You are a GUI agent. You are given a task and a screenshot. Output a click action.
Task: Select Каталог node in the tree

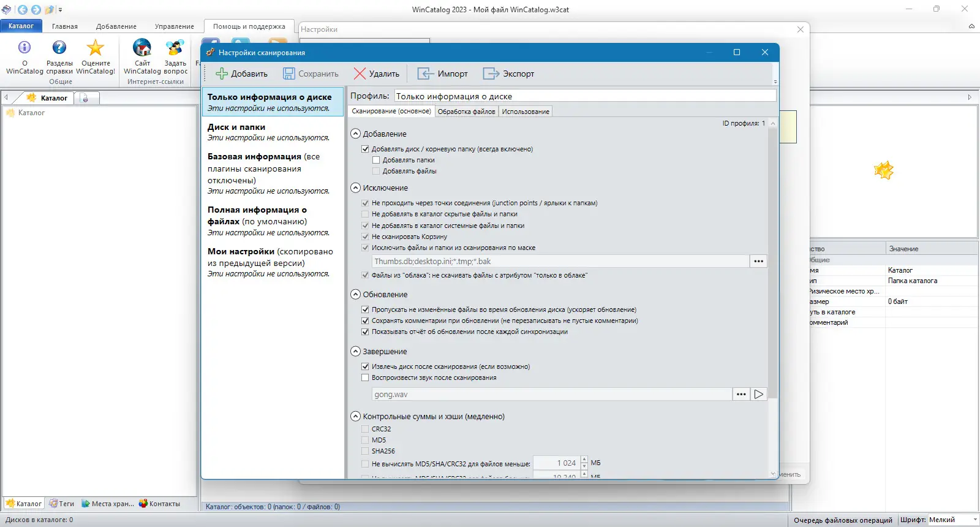31,113
